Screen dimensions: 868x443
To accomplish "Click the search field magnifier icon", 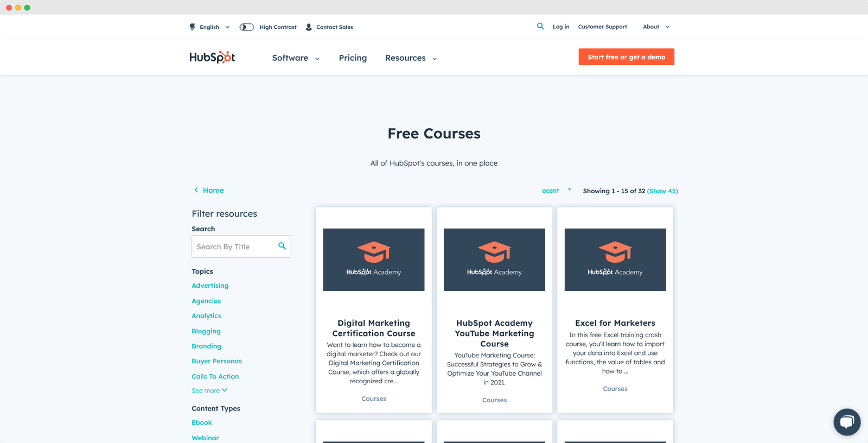I will pos(282,246).
